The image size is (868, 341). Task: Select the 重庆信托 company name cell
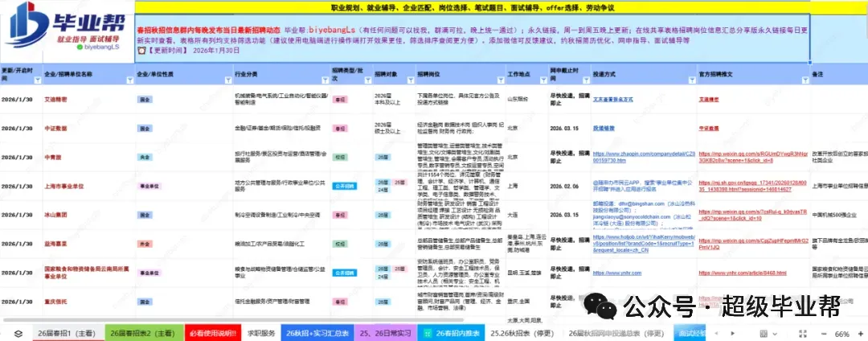[x=89, y=302]
